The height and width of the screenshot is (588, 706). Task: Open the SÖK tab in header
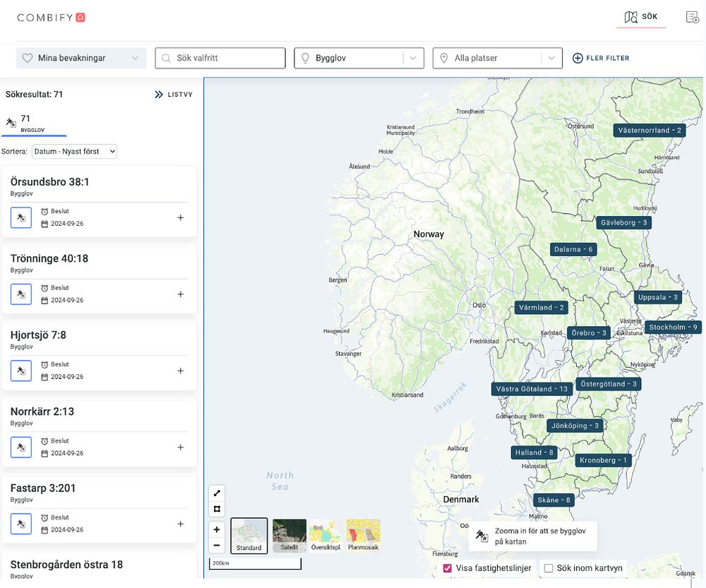[x=641, y=17]
